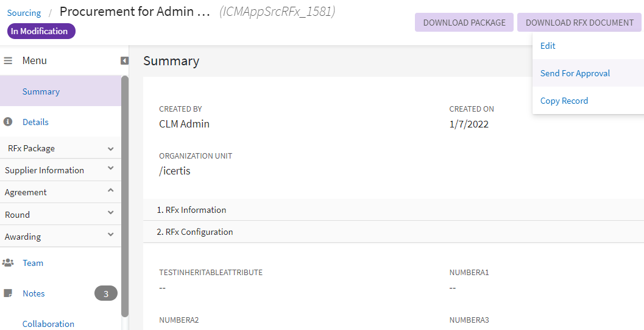Open the Sourcing breadcrumb link

click(24, 13)
